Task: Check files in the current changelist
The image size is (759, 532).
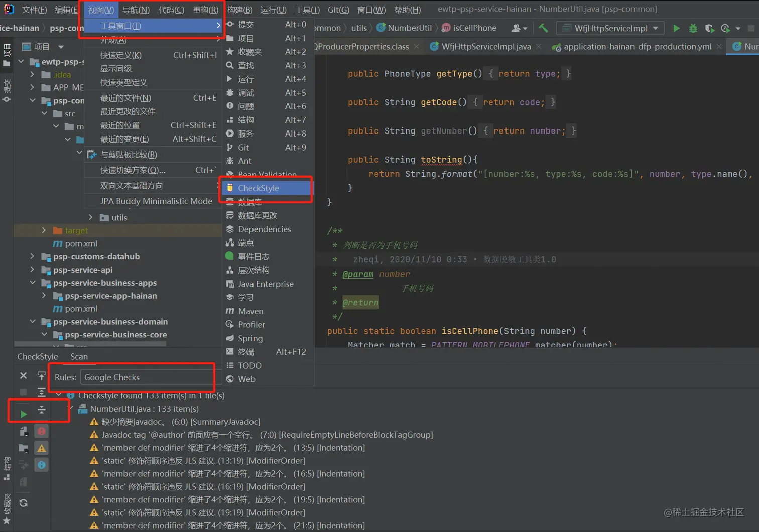Action: [24, 482]
